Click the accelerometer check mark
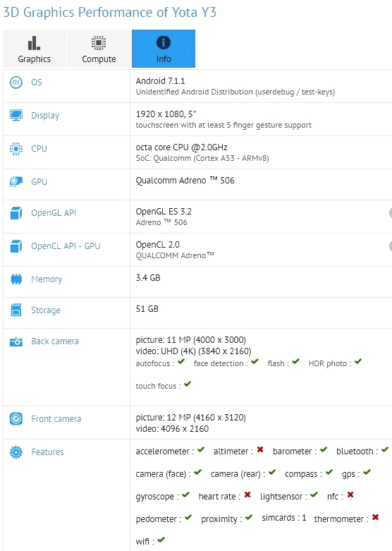 201,449
